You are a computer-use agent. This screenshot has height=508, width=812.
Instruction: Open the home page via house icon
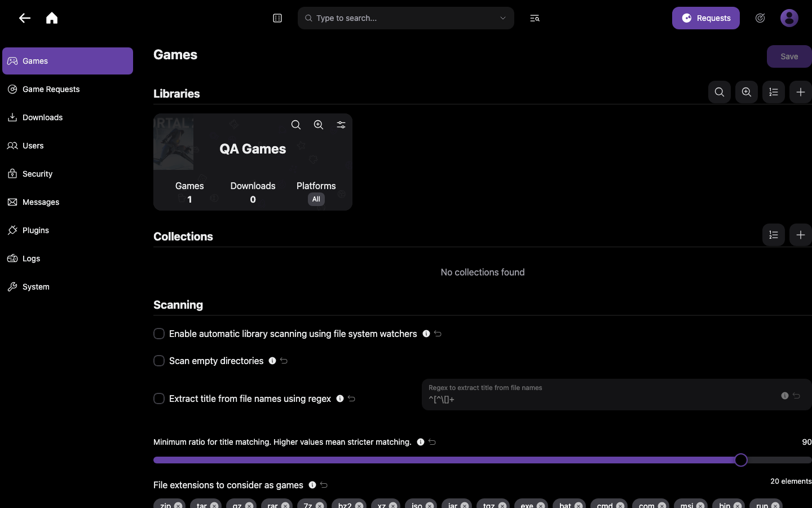click(52, 18)
